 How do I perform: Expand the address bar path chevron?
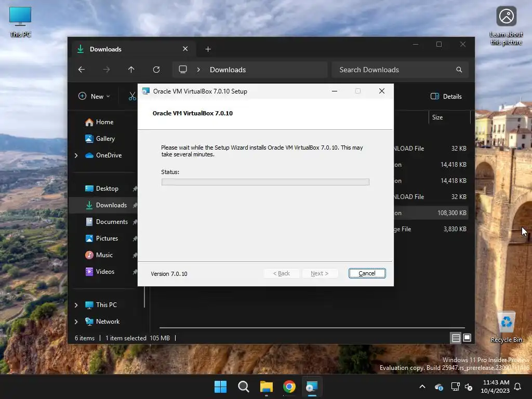click(198, 70)
